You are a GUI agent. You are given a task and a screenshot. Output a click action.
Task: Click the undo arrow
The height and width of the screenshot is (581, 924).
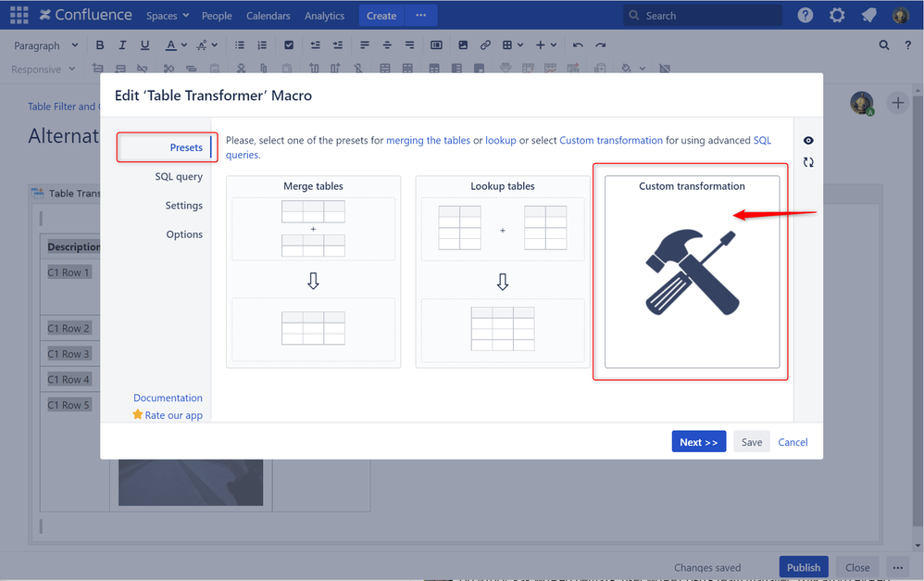[x=578, y=45]
